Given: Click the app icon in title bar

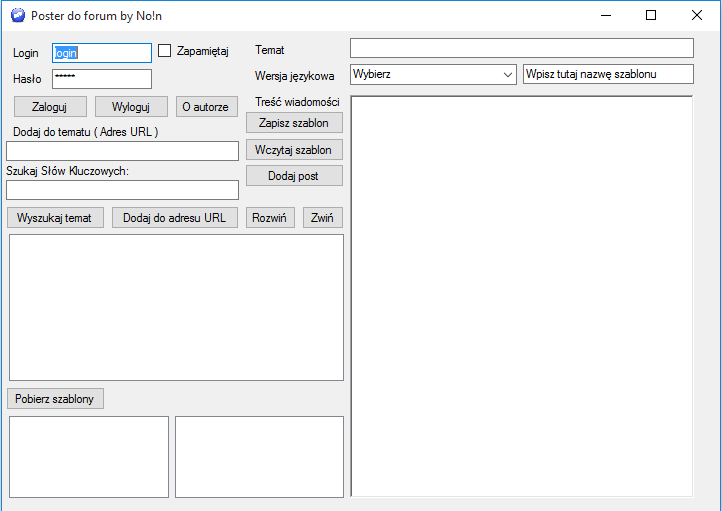Looking at the screenshot, I should point(17,15).
